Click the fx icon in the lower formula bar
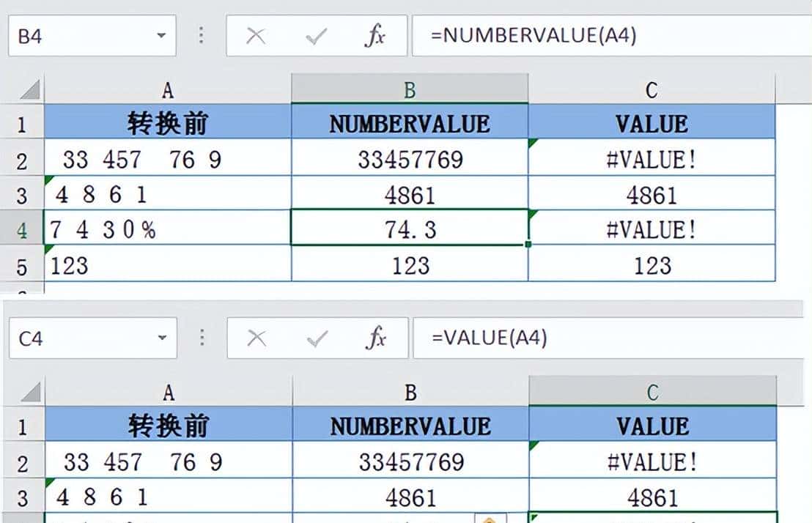 [375, 338]
